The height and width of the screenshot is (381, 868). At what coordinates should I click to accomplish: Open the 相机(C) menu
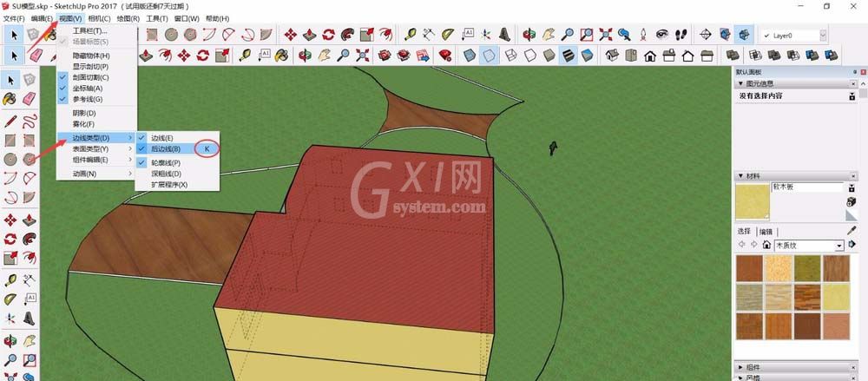pyautogui.click(x=100, y=19)
